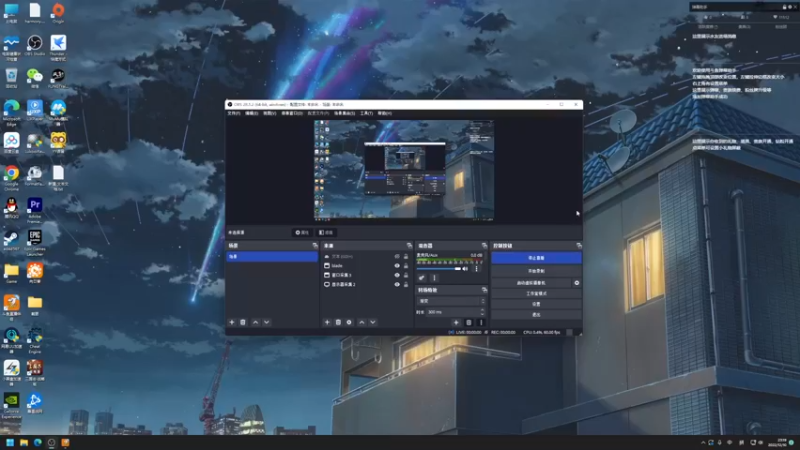Image resolution: width=800 pixels, height=450 pixels.
Task: Mute the mic/Aux channel speaker icon
Action: pyautogui.click(x=465, y=269)
